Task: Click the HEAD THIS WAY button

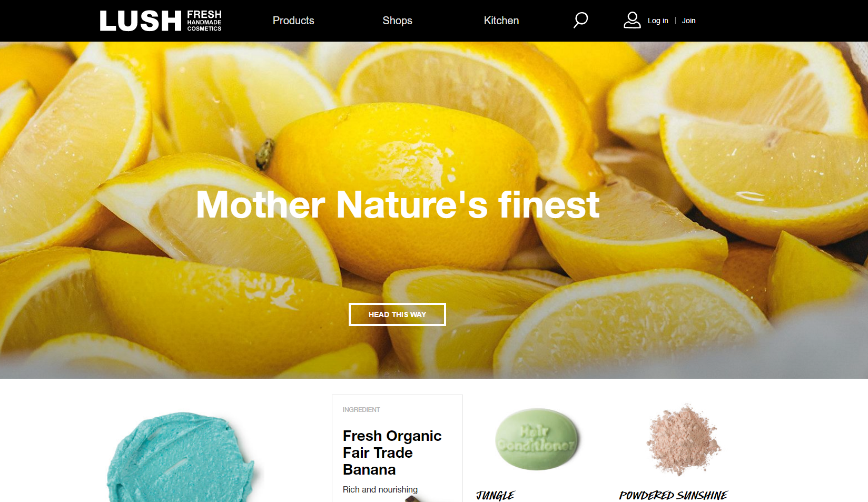Action: click(x=397, y=314)
